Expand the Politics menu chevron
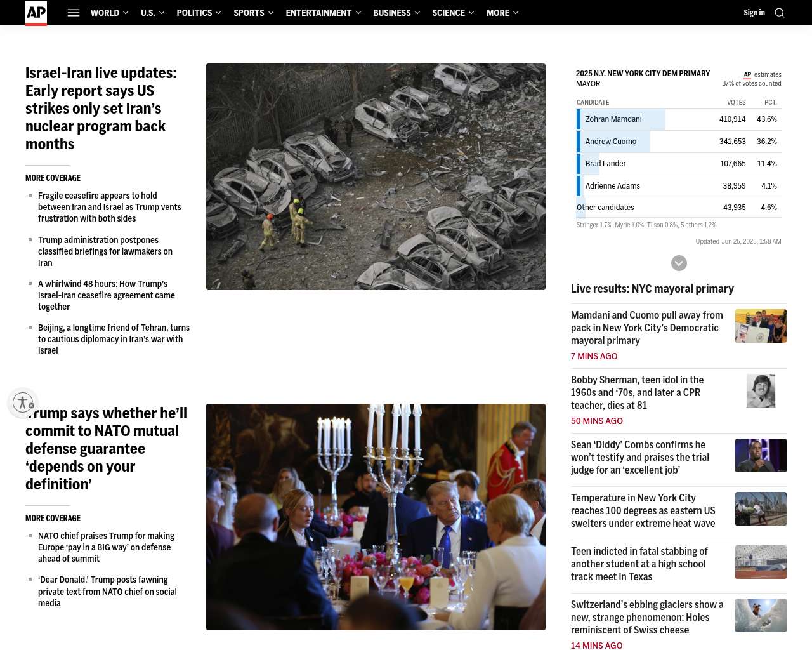This screenshot has width=812, height=650. tap(218, 13)
